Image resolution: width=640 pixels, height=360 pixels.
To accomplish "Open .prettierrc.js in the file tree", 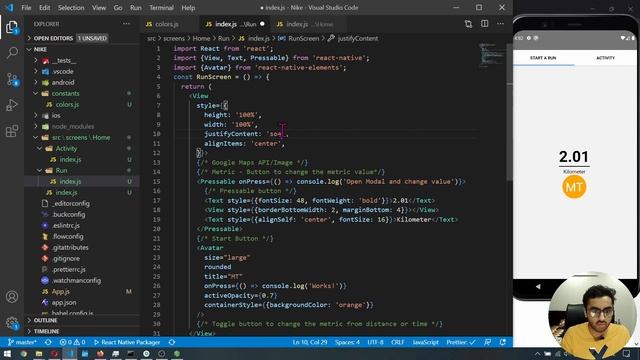I will pos(69,269).
